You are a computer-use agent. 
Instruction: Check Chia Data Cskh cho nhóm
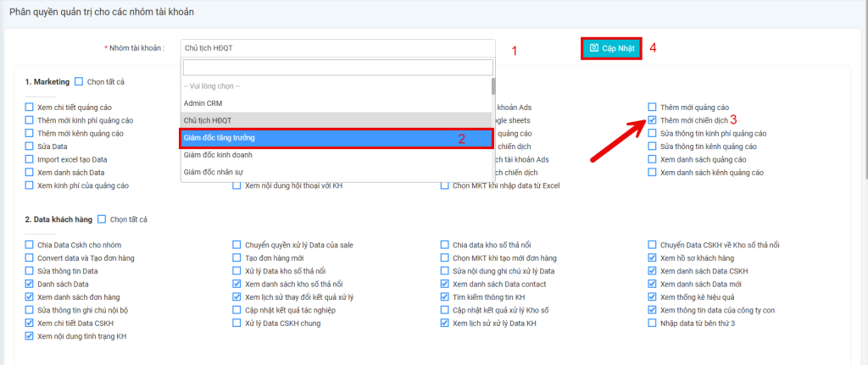tap(30, 245)
